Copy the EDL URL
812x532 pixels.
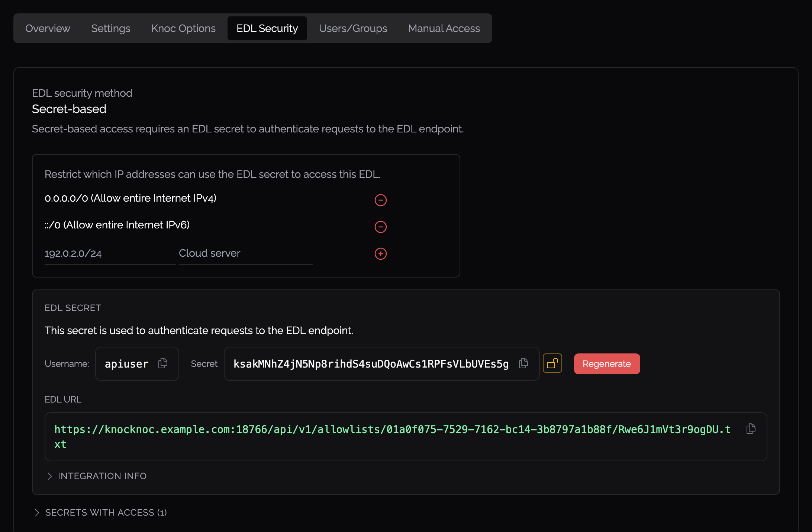[751, 429]
